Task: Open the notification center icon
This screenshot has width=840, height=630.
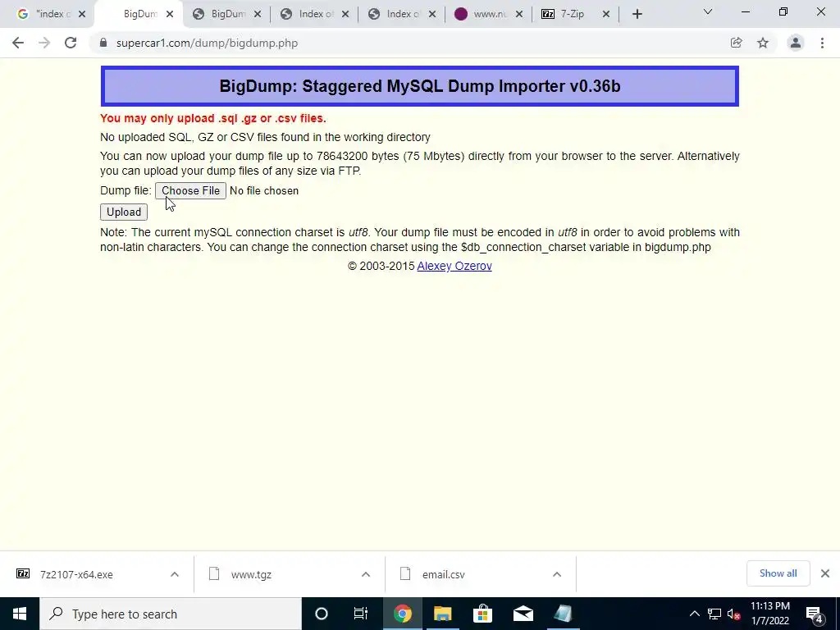Action: tap(815, 614)
